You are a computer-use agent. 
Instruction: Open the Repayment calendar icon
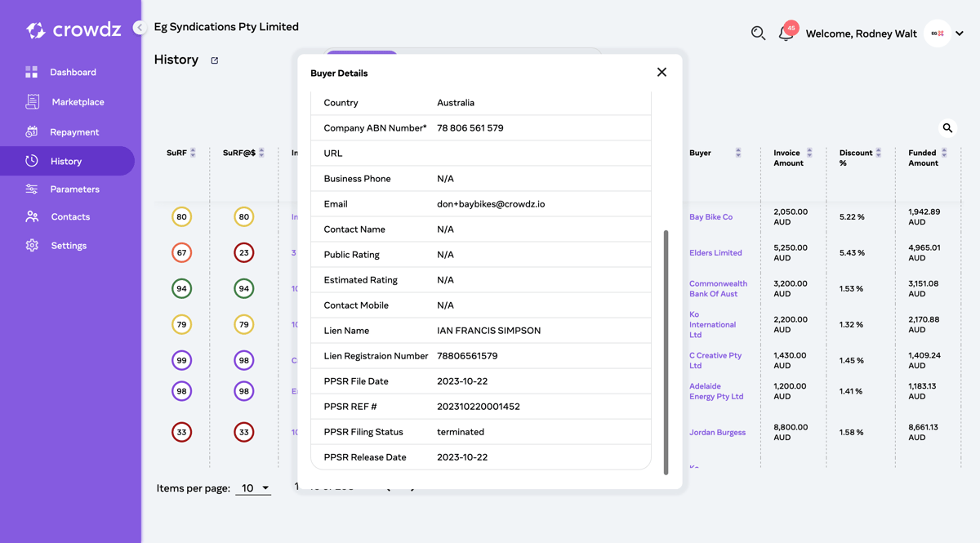point(31,131)
